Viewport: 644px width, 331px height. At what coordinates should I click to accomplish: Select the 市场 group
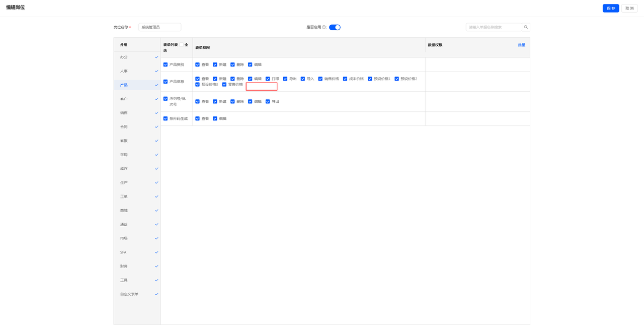click(x=137, y=238)
